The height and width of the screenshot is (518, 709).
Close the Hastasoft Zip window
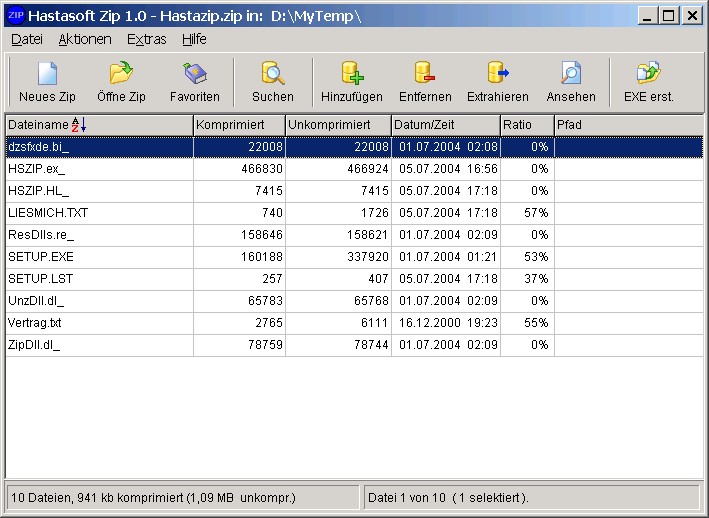[692, 16]
